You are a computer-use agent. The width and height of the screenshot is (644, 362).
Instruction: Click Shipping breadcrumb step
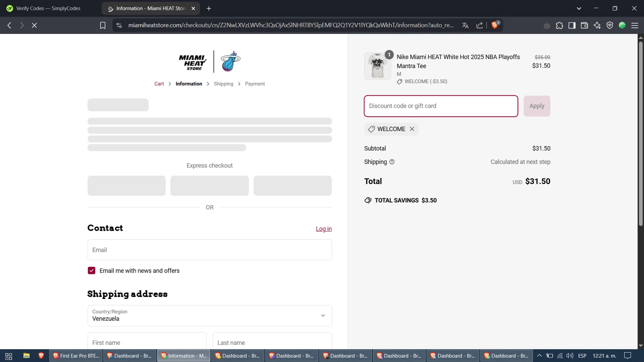coord(224,84)
